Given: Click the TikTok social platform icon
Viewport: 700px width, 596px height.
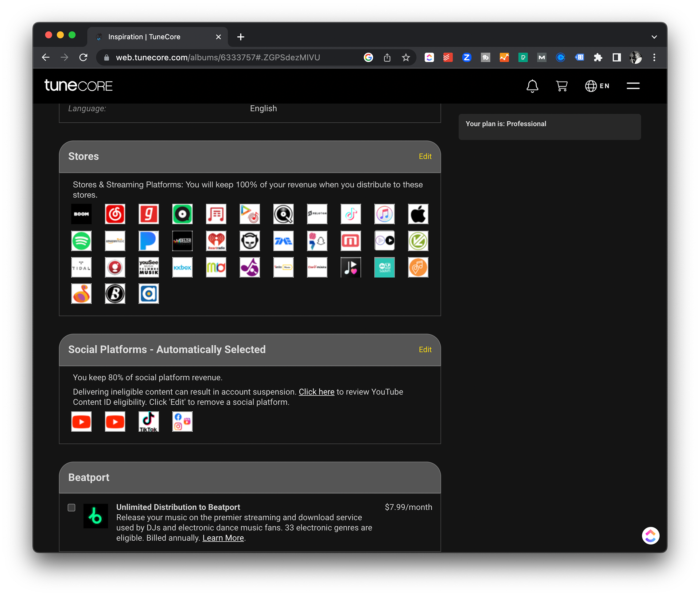Looking at the screenshot, I should [x=148, y=421].
